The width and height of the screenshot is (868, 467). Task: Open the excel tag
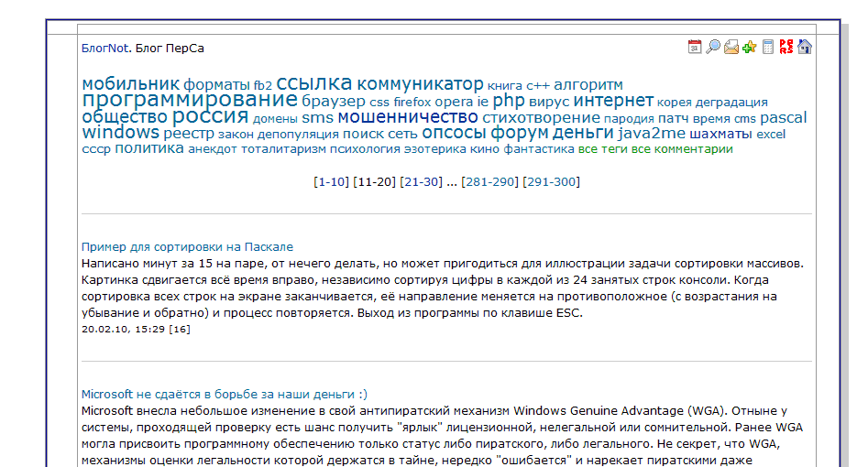[771, 135]
